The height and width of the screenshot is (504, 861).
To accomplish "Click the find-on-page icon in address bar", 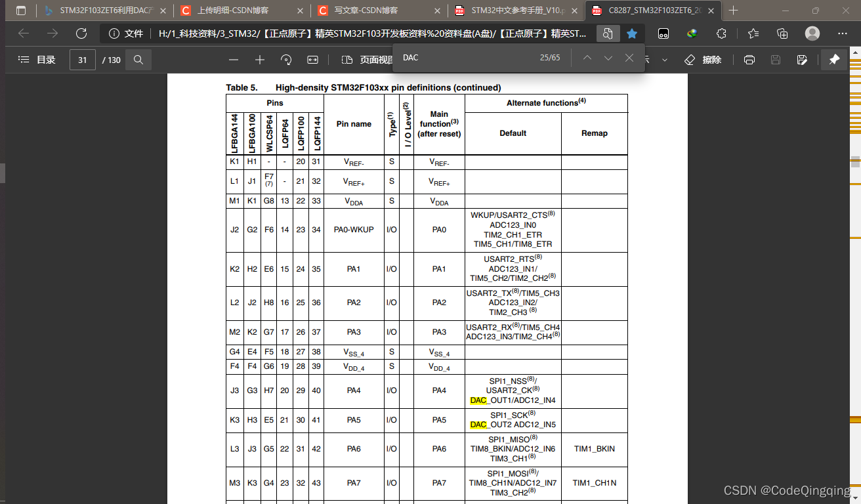I will tap(608, 33).
